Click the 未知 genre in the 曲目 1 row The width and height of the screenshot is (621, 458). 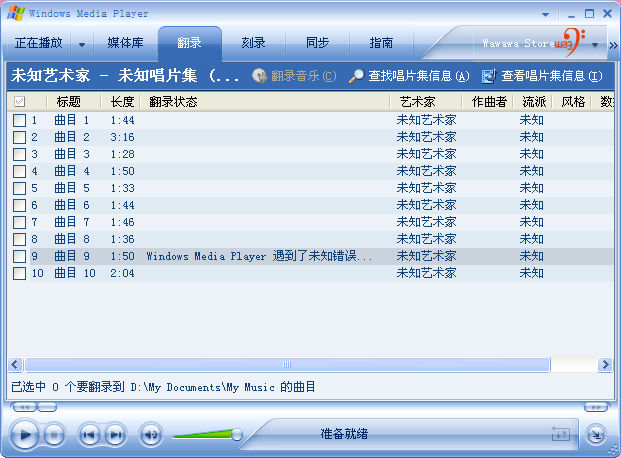pyautogui.click(x=531, y=120)
